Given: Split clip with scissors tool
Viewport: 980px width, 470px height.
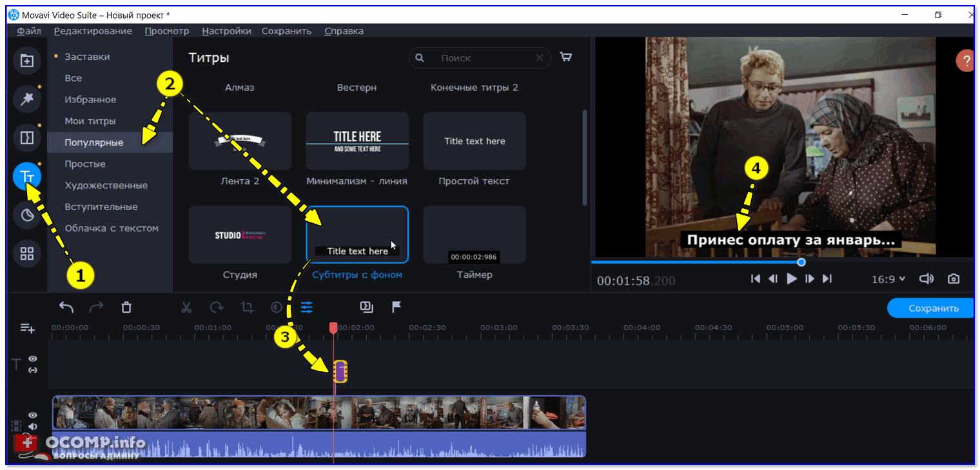Looking at the screenshot, I should [x=186, y=308].
